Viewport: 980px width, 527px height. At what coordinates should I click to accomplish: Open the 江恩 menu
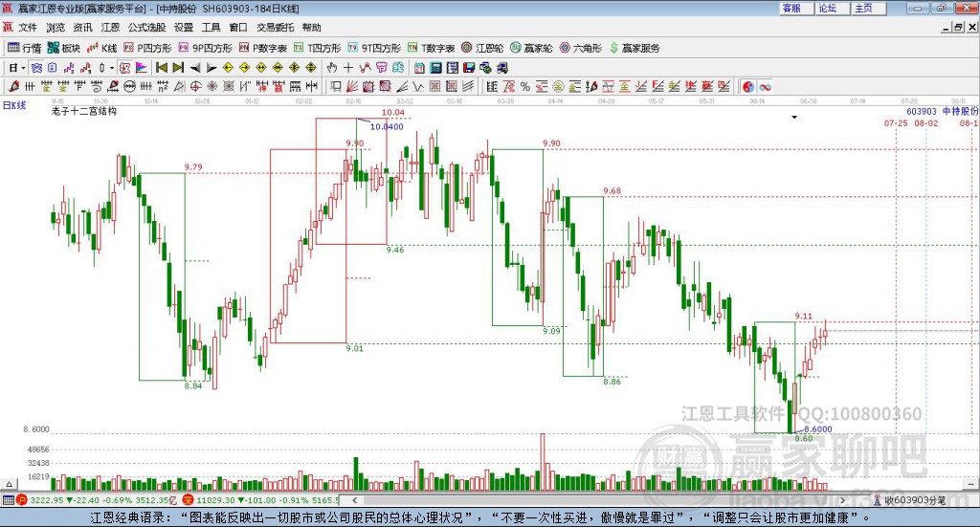pos(110,28)
